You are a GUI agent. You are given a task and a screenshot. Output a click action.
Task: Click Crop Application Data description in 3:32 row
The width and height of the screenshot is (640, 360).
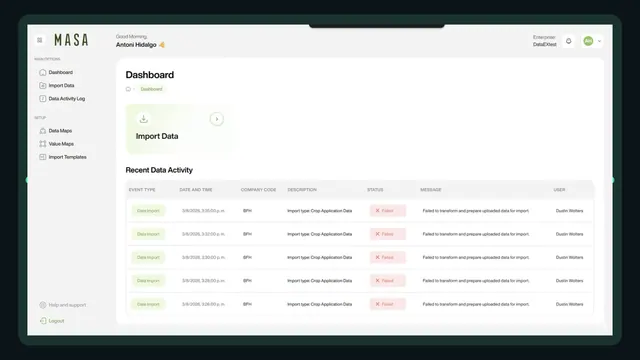pos(320,234)
